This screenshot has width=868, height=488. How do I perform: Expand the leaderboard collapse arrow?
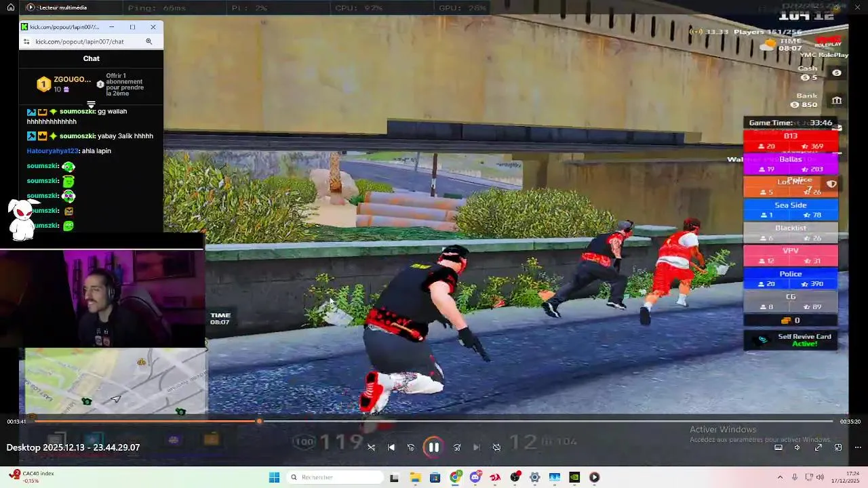tap(91, 104)
